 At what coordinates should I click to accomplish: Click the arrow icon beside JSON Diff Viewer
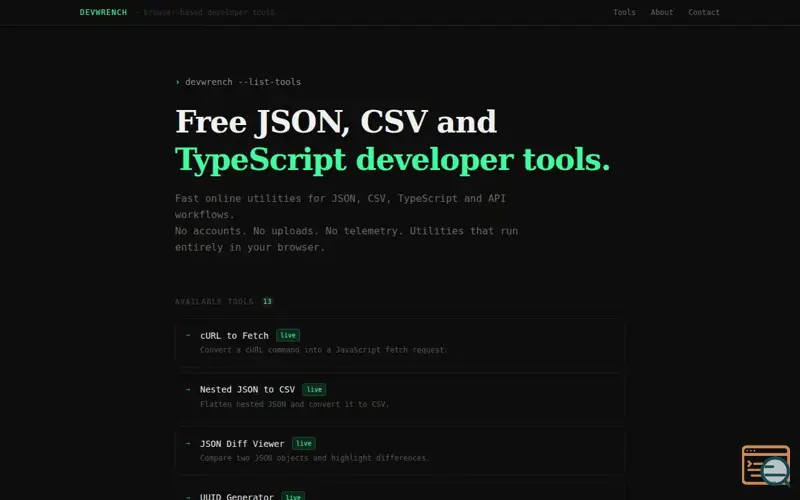[187, 444]
